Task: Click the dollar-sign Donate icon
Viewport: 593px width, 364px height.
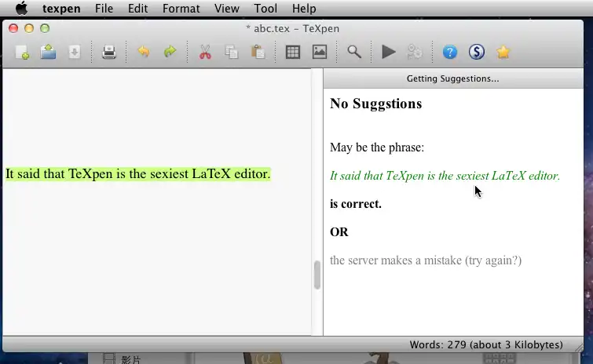Action: tap(477, 52)
